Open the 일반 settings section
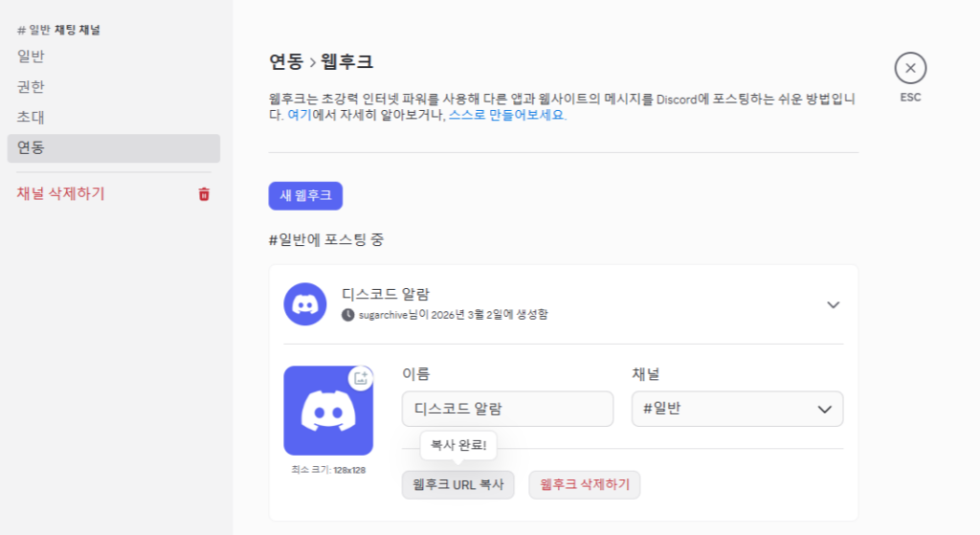The width and height of the screenshot is (980, 535). (x=31, y=56)
